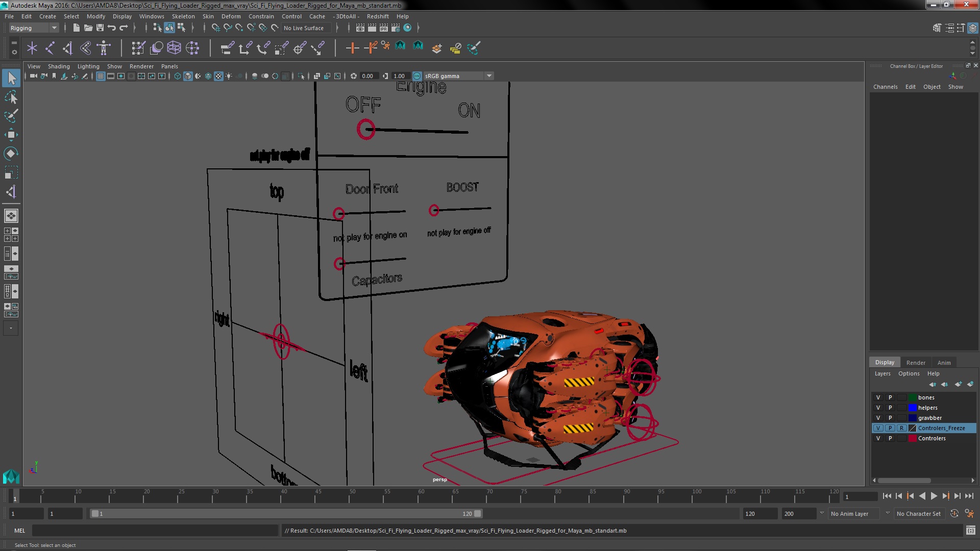The width and height of the screenshot is (980, 551).
Task: Open the Rigging menu set dropdown
Action: pos(33,28)
